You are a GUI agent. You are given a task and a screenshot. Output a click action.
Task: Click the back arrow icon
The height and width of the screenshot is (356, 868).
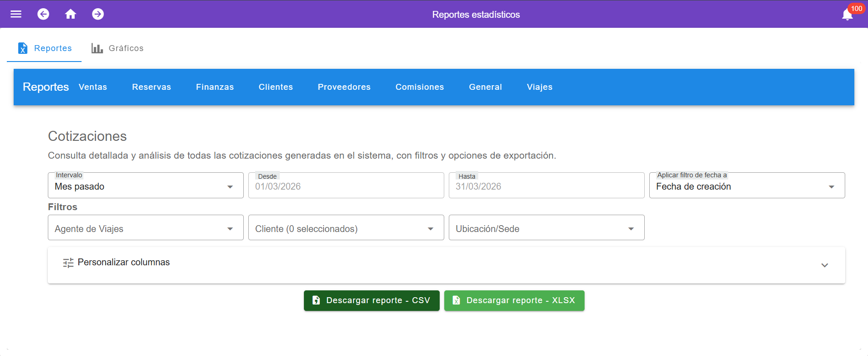pos(43,14)
